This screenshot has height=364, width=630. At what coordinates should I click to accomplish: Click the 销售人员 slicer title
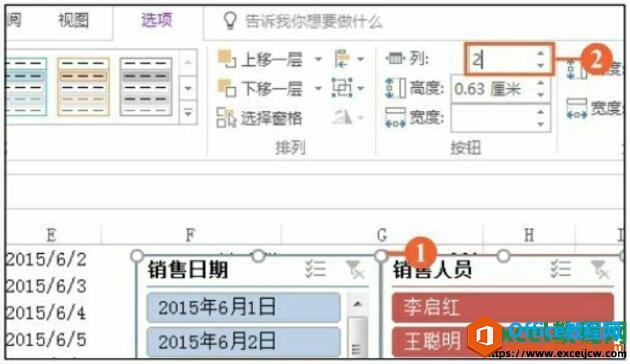pyautogui.click(x=432, y=270)
